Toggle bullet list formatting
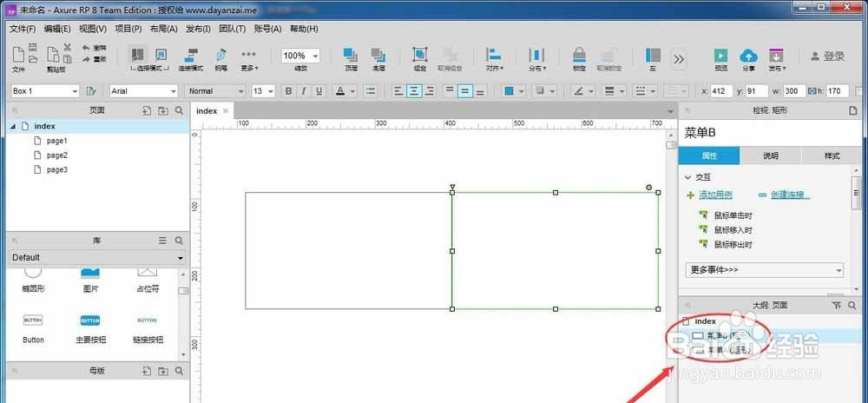Viewport: 868px width, 403px height. (372, 91)
